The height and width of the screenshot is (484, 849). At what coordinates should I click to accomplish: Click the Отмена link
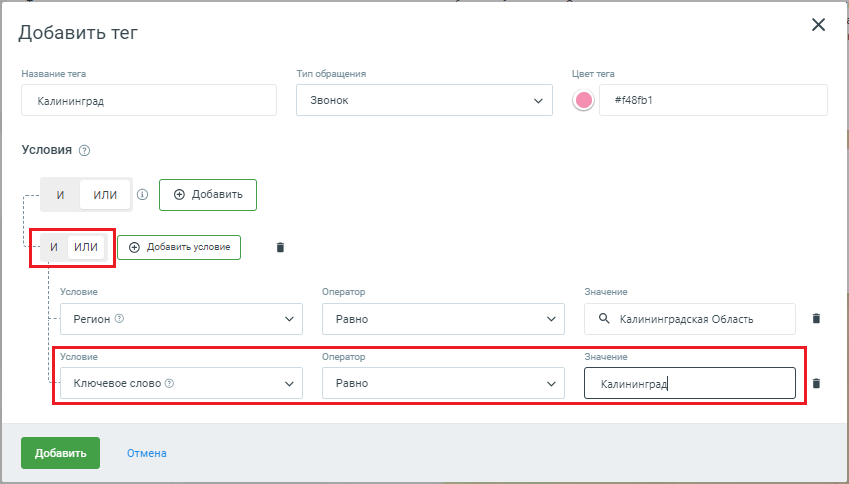[147, 453]
